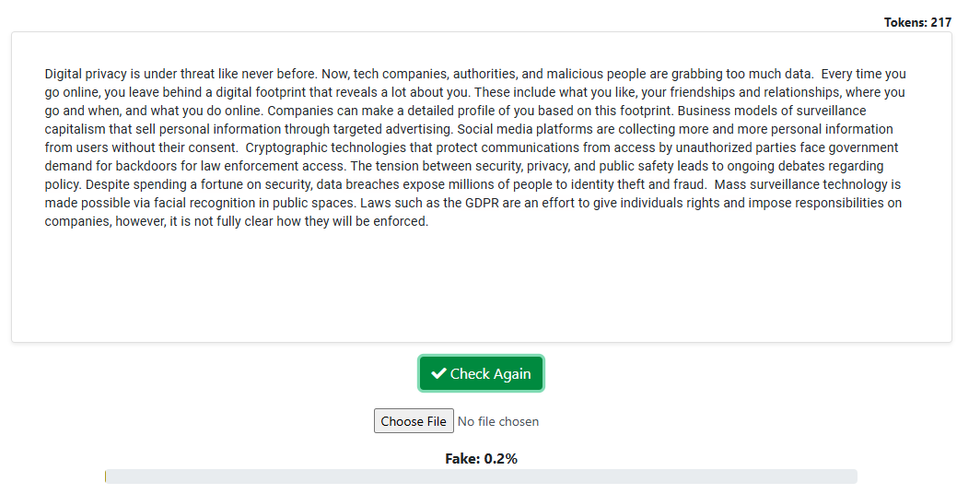Click the "Tokens: 217" counter
980x494 pixels.
(917, 22)
